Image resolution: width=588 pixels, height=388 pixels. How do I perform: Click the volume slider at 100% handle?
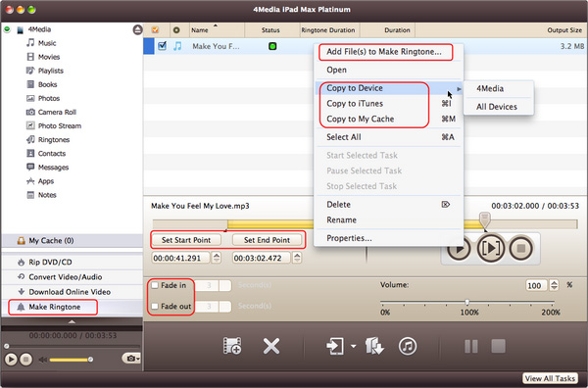[x=467, y=302]
